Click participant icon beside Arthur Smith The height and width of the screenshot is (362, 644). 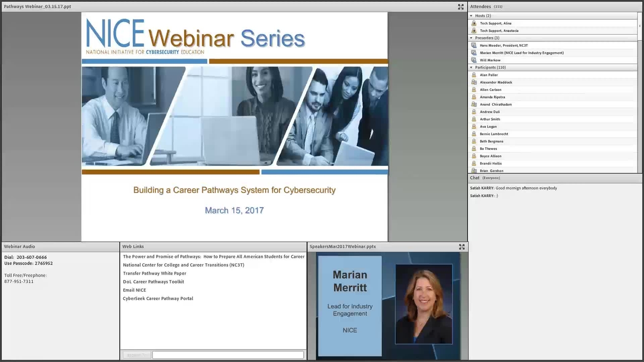473,119
